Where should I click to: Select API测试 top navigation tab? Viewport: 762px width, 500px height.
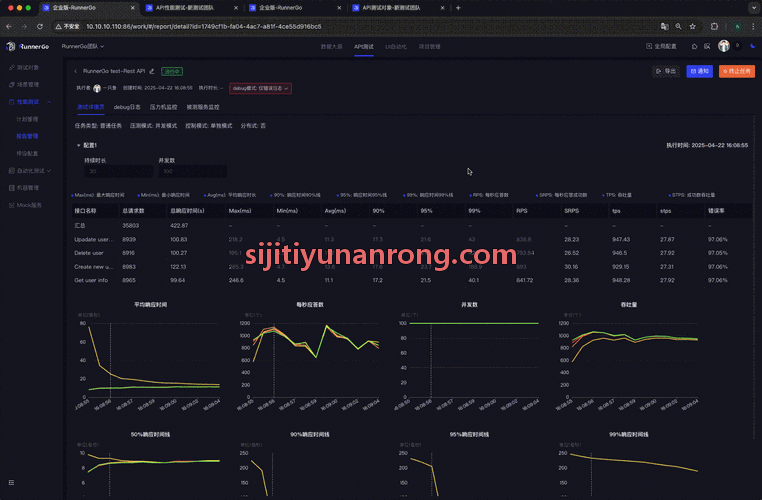click(364, 47)
